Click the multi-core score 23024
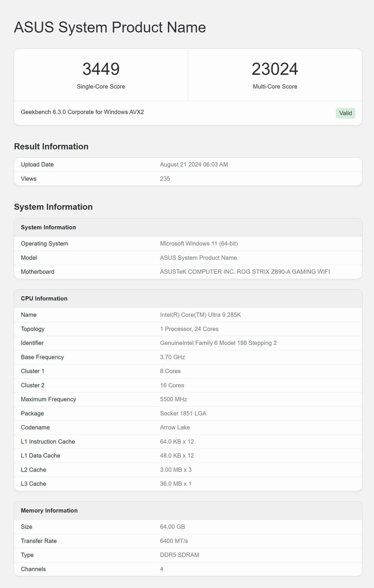Image resolution: width=374 pixels, height=588 pixels. point(275,69)
